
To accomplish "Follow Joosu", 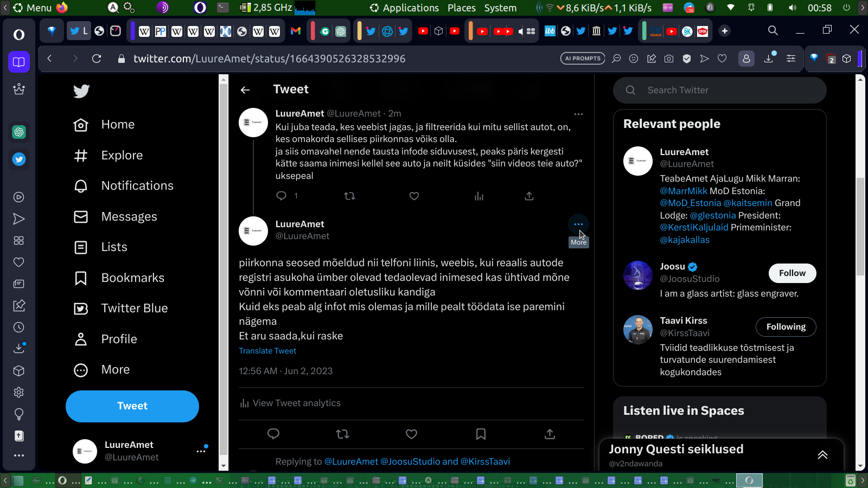I will coord(793,273).
